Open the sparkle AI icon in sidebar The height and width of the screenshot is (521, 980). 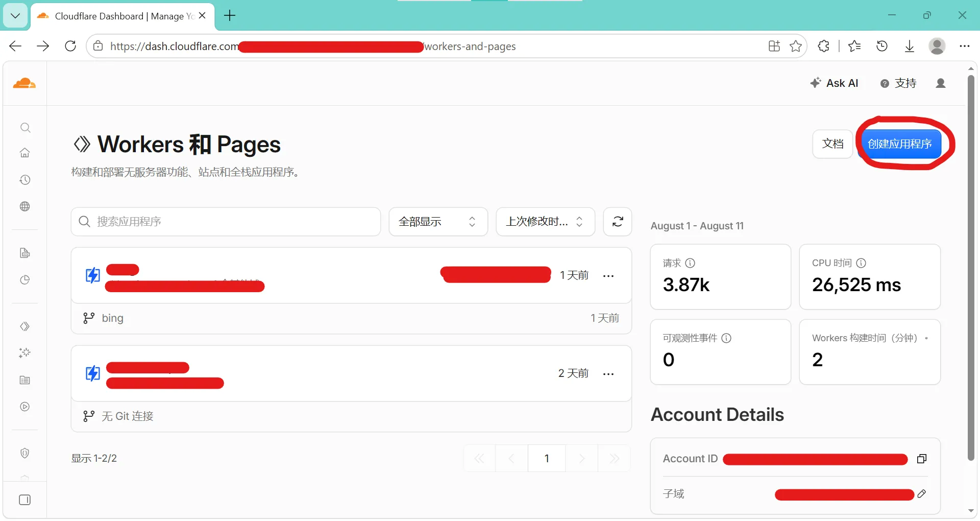pyautogui.click(x=25, y=353)
